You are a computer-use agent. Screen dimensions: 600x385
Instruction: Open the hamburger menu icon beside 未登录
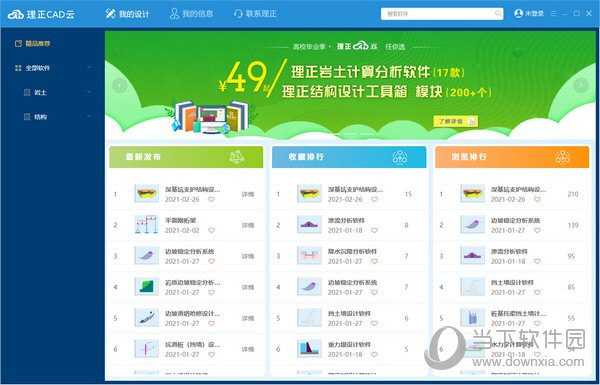553,14
